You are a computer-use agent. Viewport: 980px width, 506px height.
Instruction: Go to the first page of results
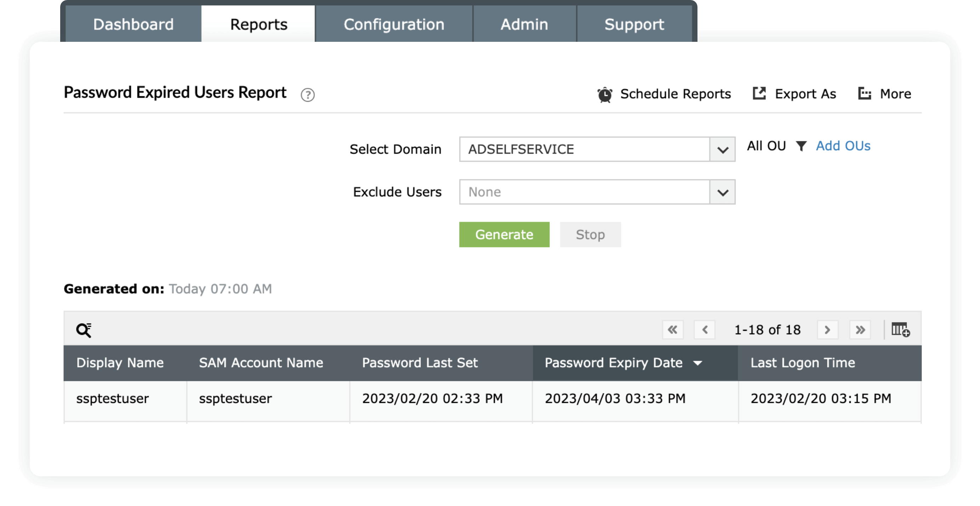coord(672,330)
